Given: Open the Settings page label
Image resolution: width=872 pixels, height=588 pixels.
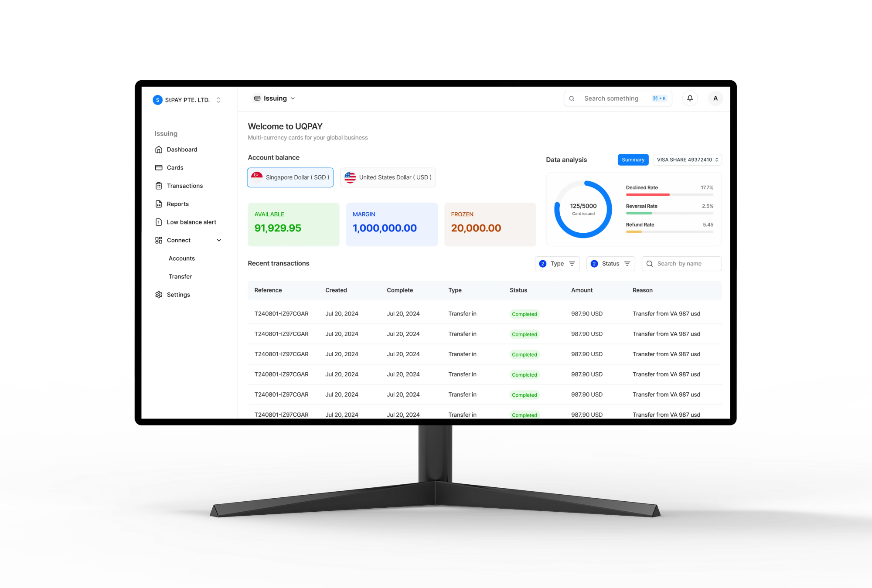Looking at the screenshot, I should point(178,295).
